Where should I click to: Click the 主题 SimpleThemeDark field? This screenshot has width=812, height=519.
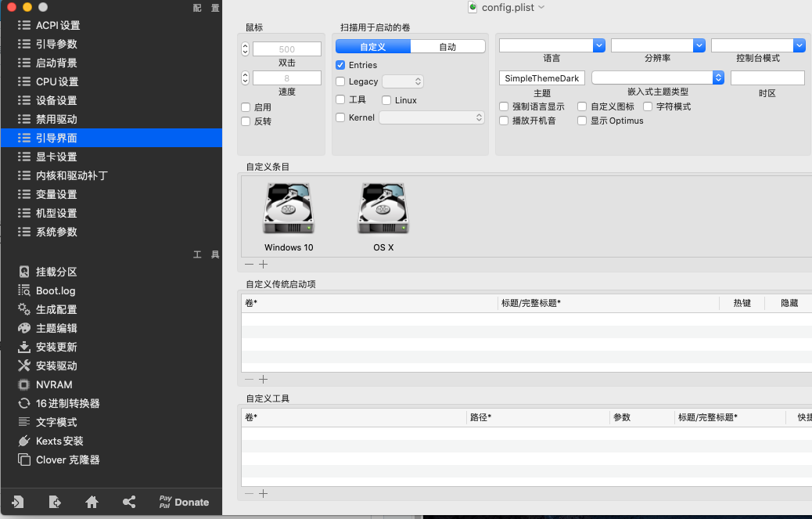(x=542, y=78)
